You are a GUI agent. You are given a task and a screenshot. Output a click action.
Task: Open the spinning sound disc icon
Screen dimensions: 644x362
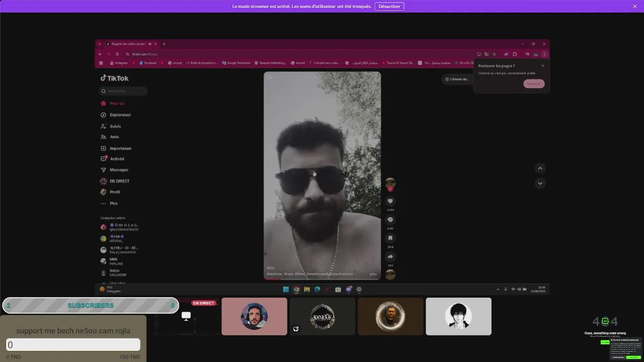(390, 275)
